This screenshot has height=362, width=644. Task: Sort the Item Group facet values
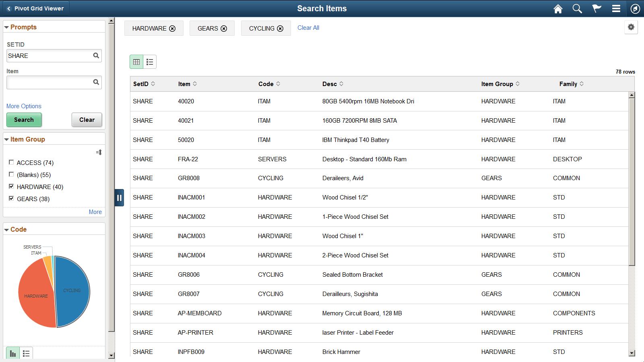[98, 152]
